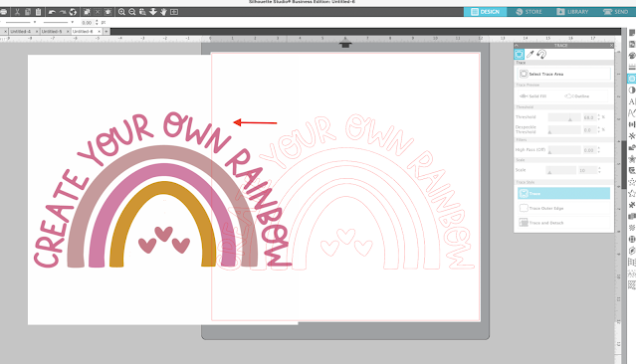Image resolution: width=636 pixels, height=364 pixels.
Task: Select the eyedropper Trace by Color tool
Action: click(x=530, y=54)
